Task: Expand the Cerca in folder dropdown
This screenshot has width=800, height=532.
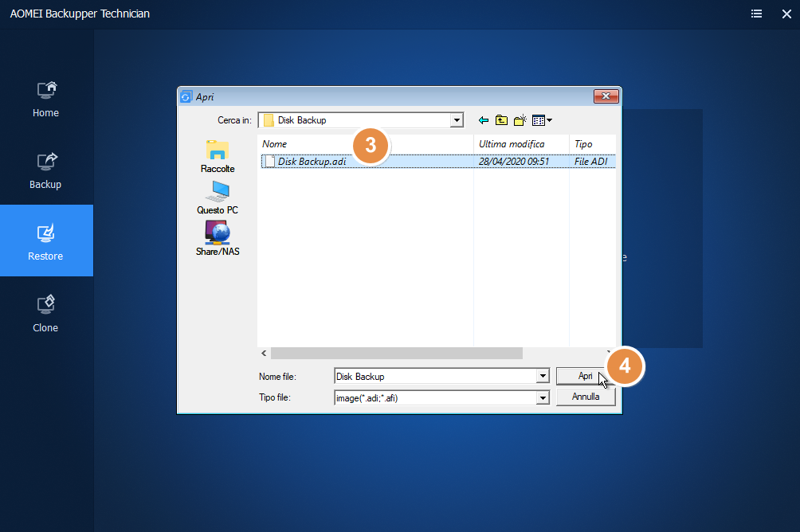Action: click(x=457, y=120)
